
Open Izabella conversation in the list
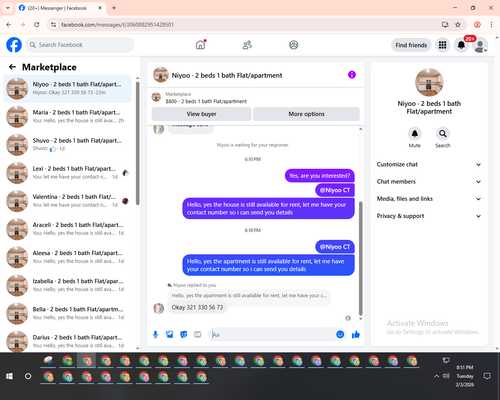68,285
